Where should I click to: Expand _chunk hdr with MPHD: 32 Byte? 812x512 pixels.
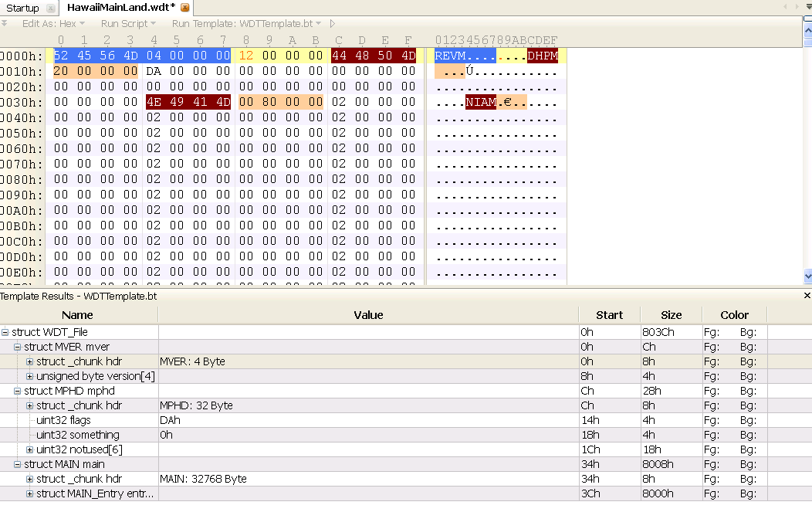point(29,405)
